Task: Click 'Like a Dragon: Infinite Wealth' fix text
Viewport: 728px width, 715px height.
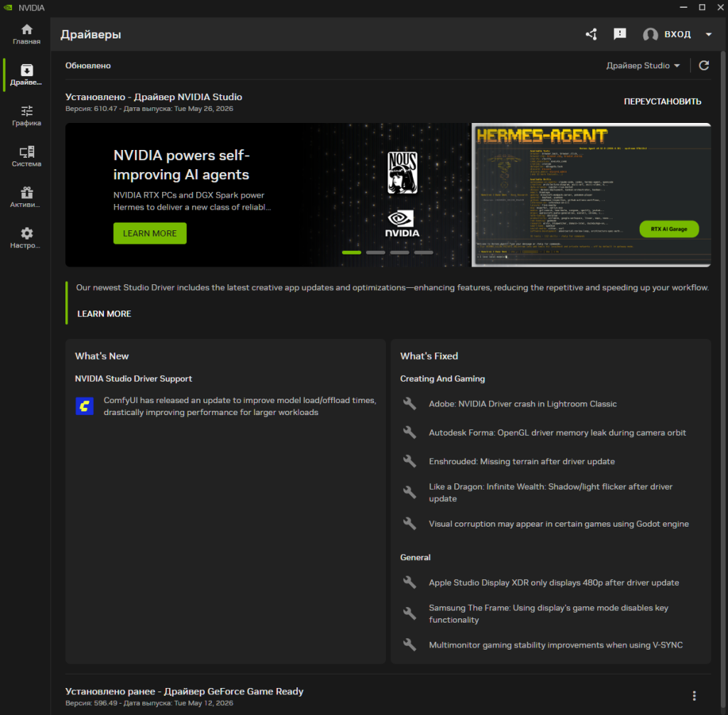Action: 551,493
